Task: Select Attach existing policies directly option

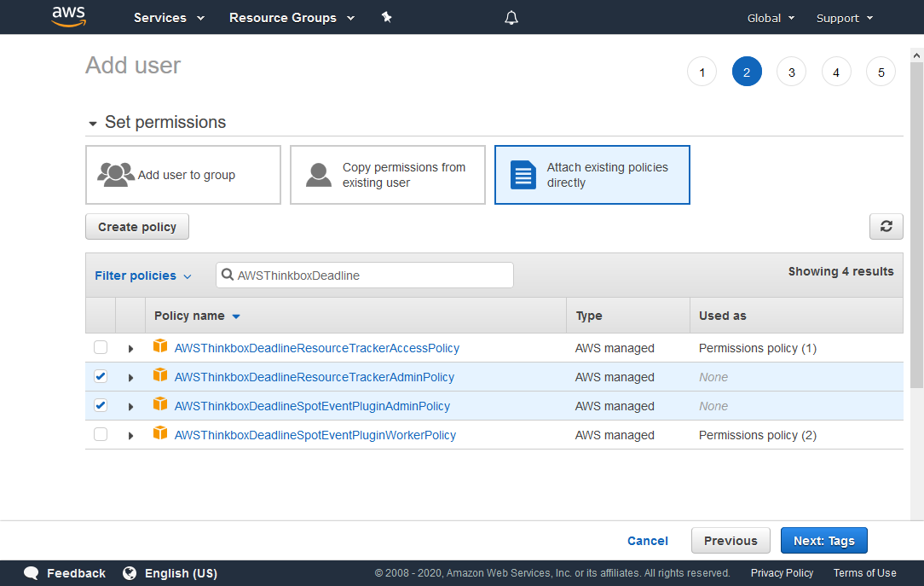Action: (x=592, y=175)
